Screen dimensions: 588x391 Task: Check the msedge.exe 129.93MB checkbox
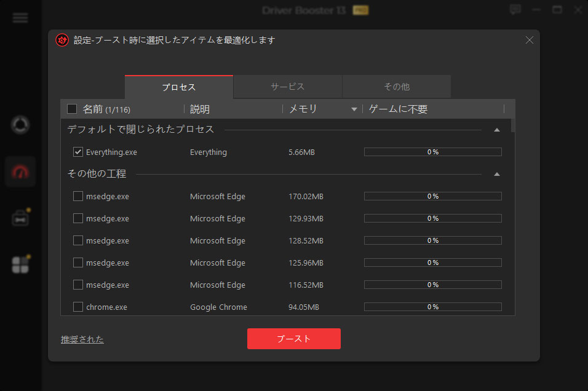pyautogui.click(x=78, y=218)
